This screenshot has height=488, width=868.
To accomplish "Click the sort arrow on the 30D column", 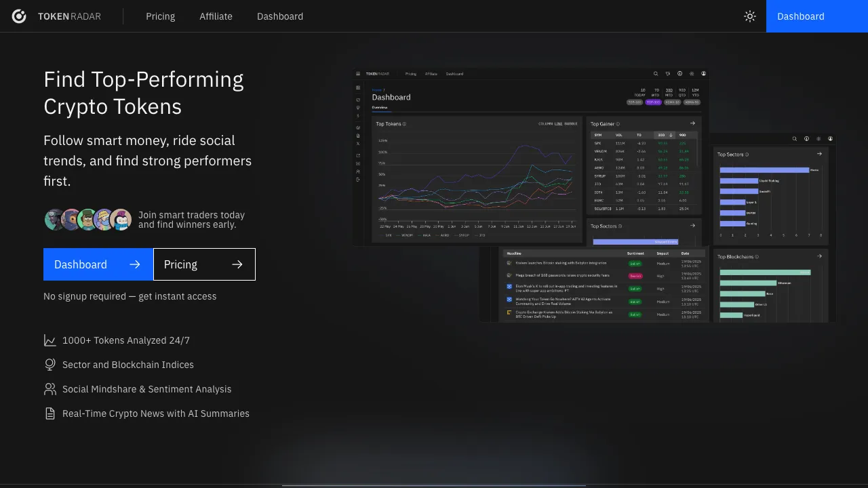I will (x=671, y=135).
